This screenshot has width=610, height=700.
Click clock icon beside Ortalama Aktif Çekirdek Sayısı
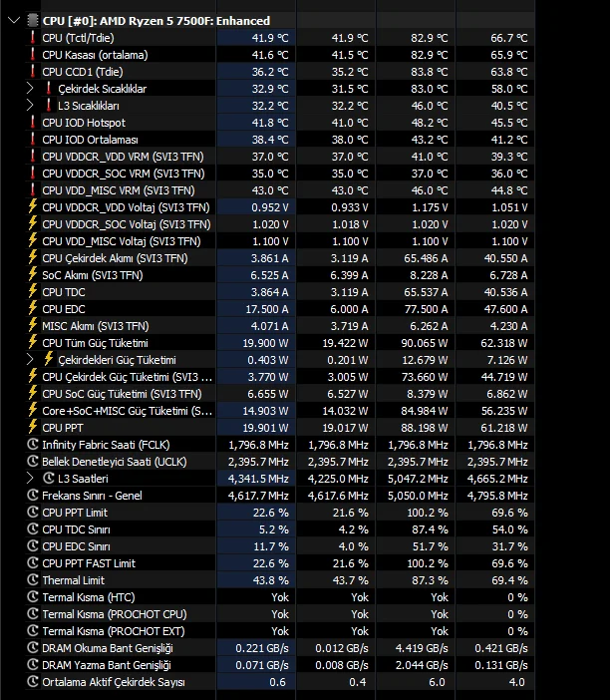click(33, 682)
